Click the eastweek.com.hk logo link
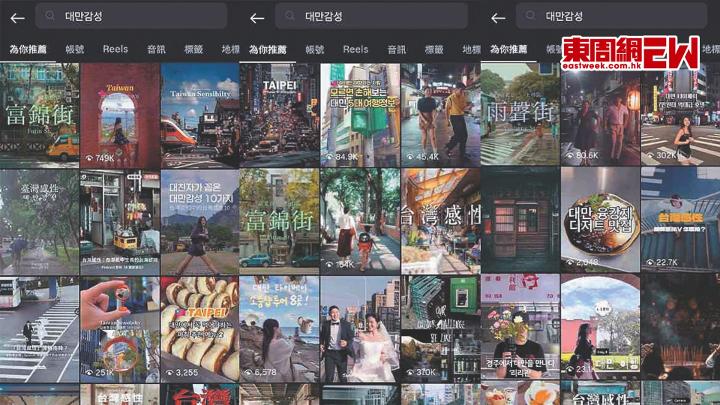 pyautogui.click(x=629, y=53)
